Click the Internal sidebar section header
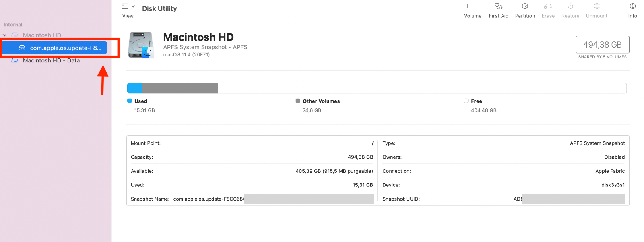The height and width of the screenshot is (242, 644). coord(13,25)
